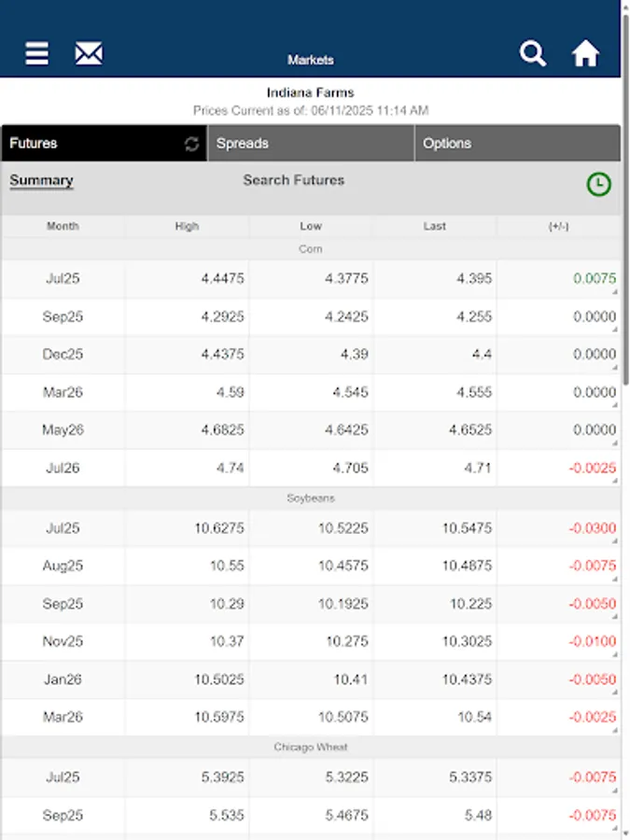Image resolution: width=630 pixels, height=840 pixels.
Task: Refresh futures prices with the reload icon
Action: pos(189,143)
